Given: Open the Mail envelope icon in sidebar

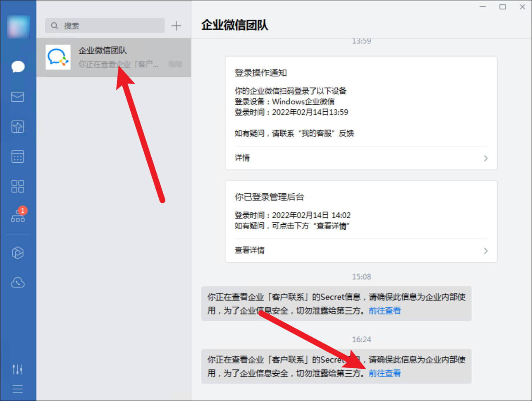Looking at the screenshot, I should tap(18, 97).
